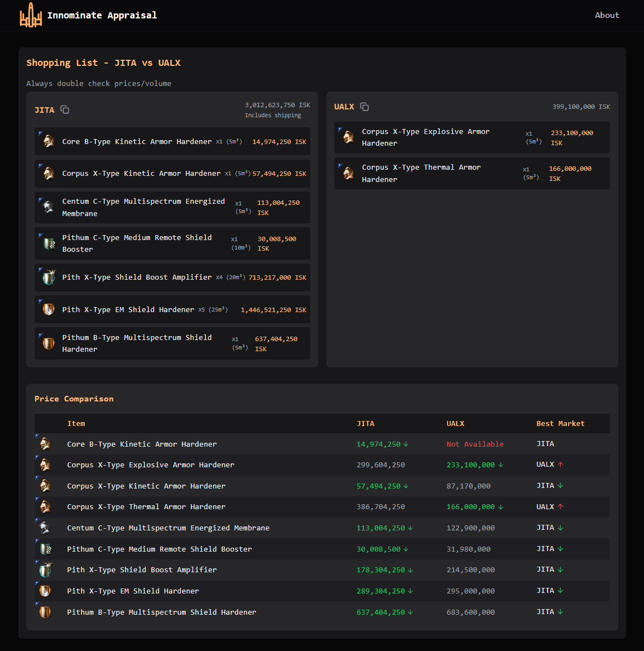Click UALX price 233,100,000 in comparison table
The width and height of the screenshot is (644, 651).
point(470,465)
